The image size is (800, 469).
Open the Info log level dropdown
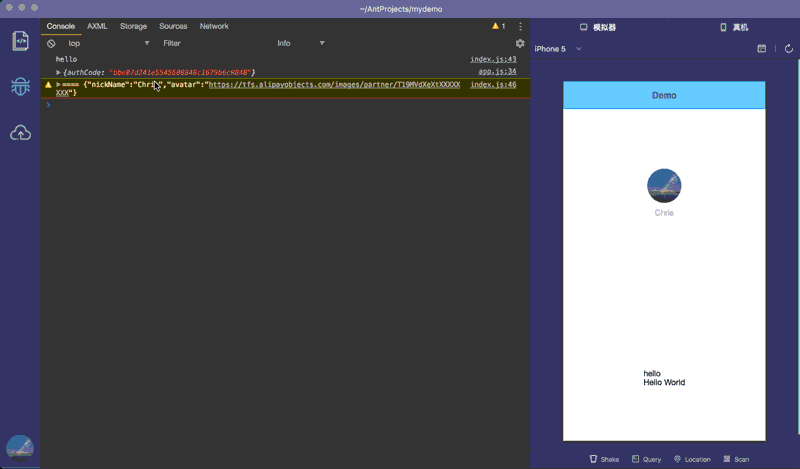[300, 44]
